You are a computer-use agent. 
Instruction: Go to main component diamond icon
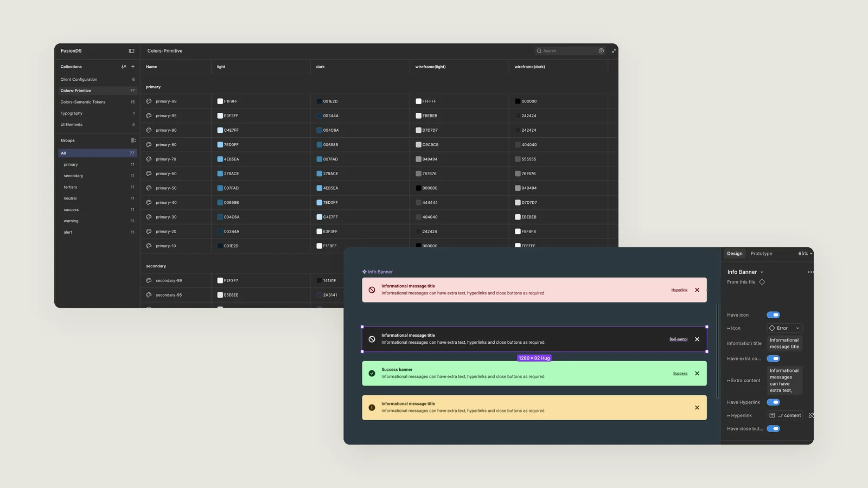(x=762, y=282)
